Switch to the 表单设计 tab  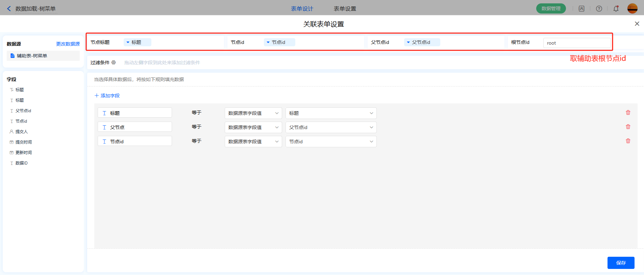[302, 9]
